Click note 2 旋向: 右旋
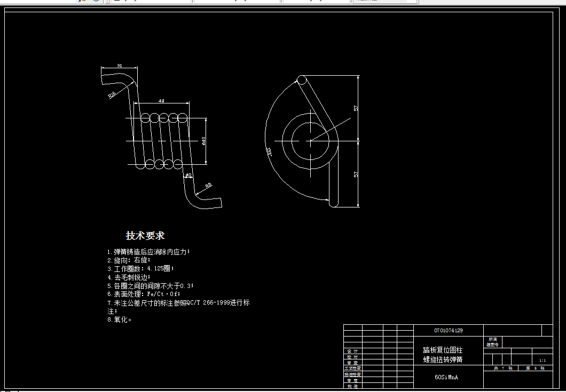 129,260
